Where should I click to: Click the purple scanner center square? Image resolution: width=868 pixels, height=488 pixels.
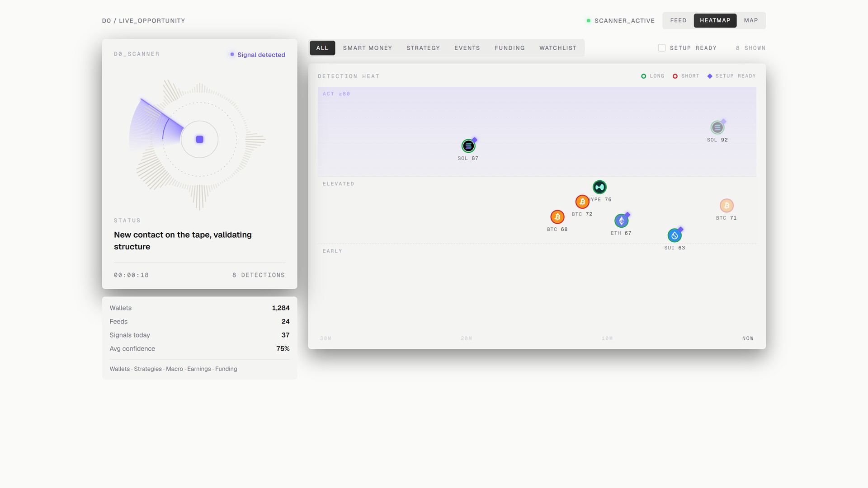click(199, 139)
